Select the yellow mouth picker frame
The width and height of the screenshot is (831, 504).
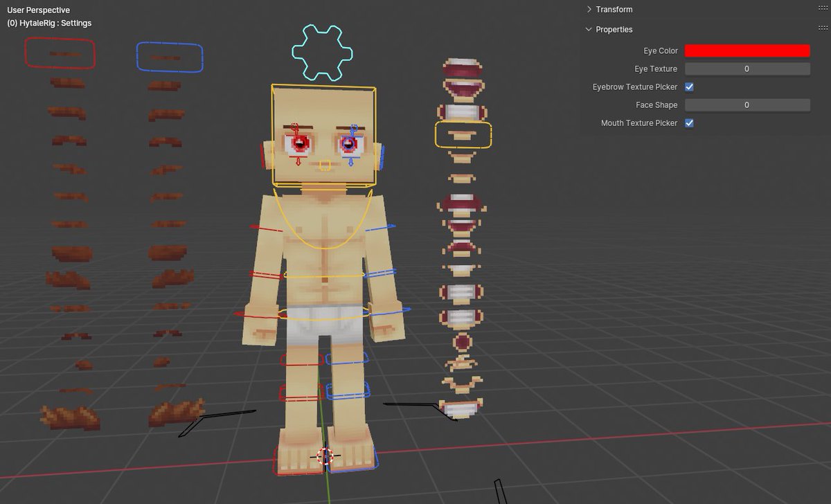click(x=463, y=134)
